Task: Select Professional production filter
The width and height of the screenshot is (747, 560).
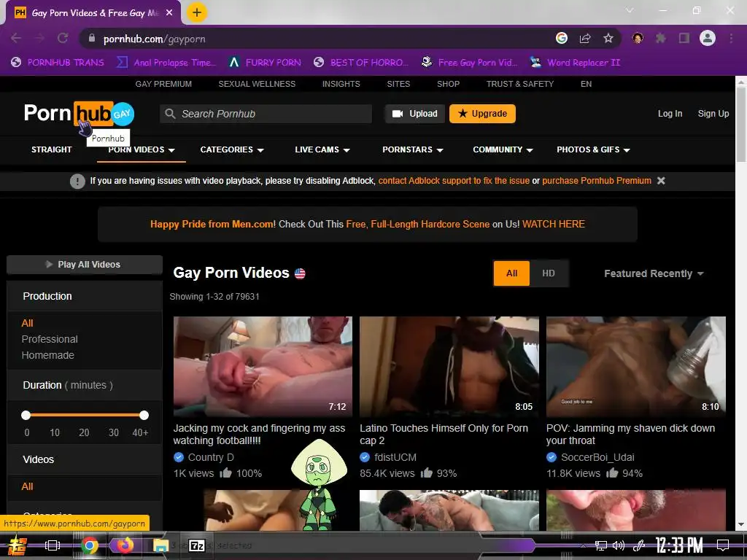Action: click(x=50, y=339)
